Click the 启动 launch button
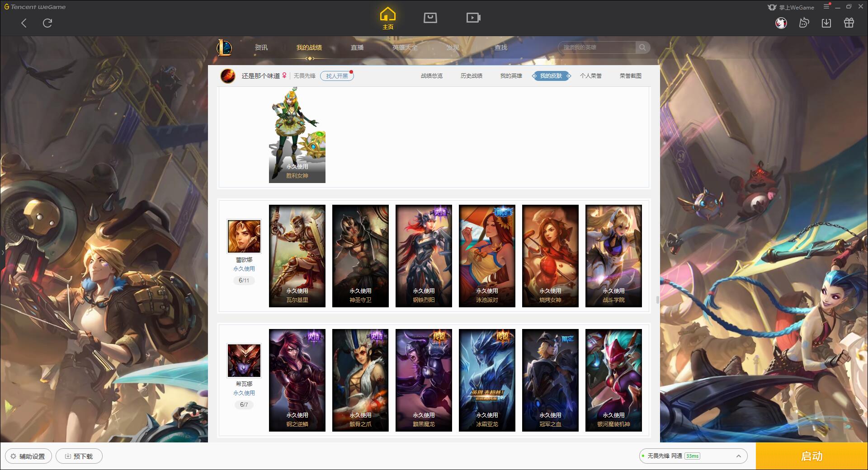Screen dimensions: 868x470 click(x=812, y=456)
